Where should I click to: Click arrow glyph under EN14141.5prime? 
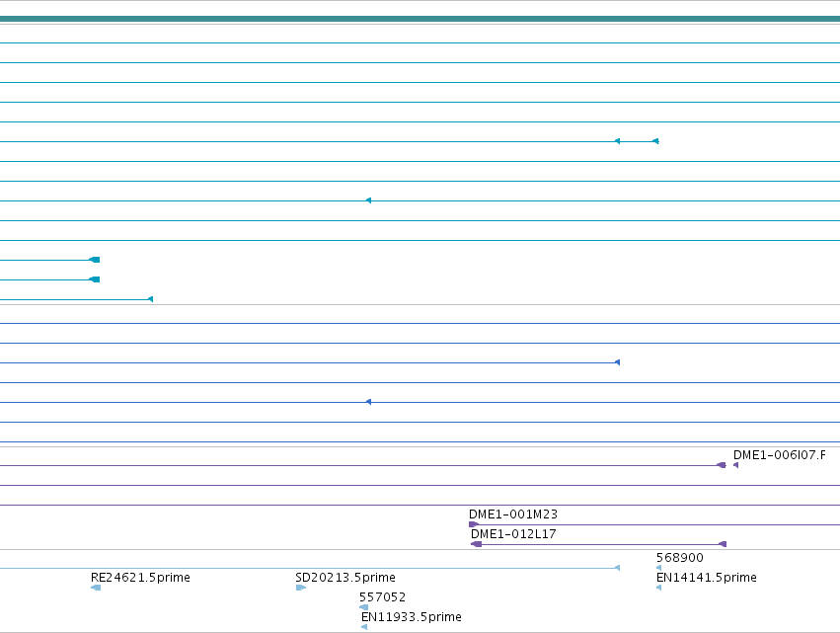point(659,588)
